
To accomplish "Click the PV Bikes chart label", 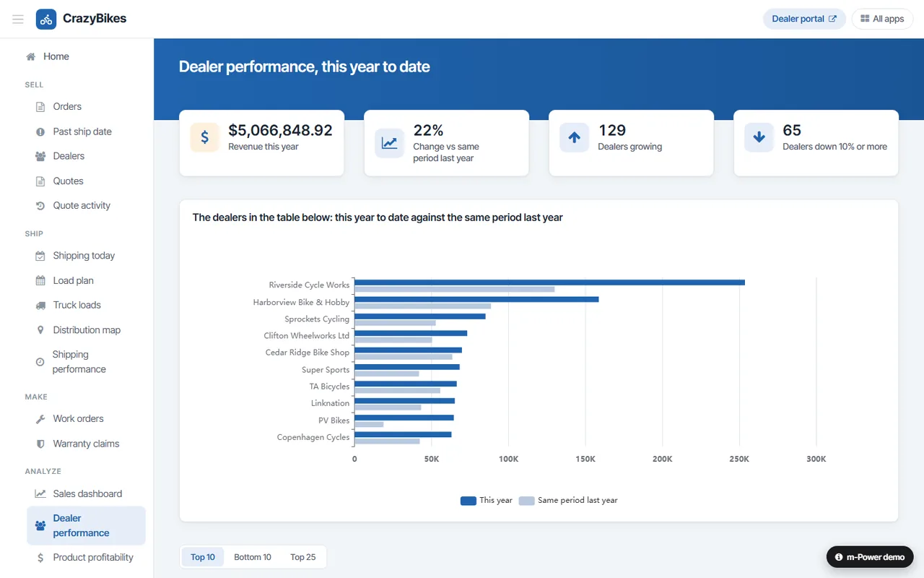I will tap(334, 420).
